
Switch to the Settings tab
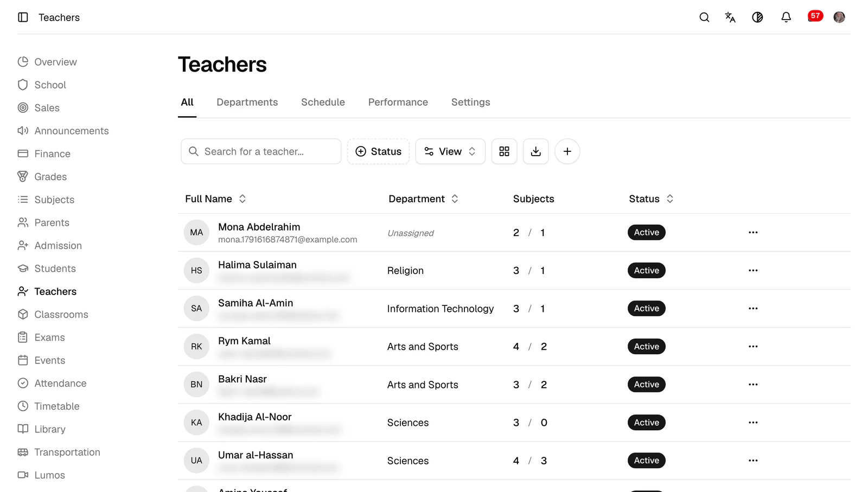point(470,102)
